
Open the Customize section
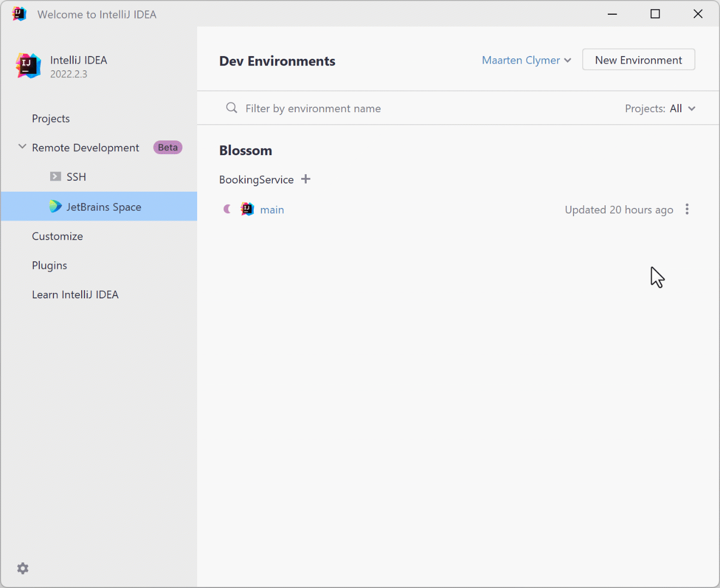[x=57, y=236]
